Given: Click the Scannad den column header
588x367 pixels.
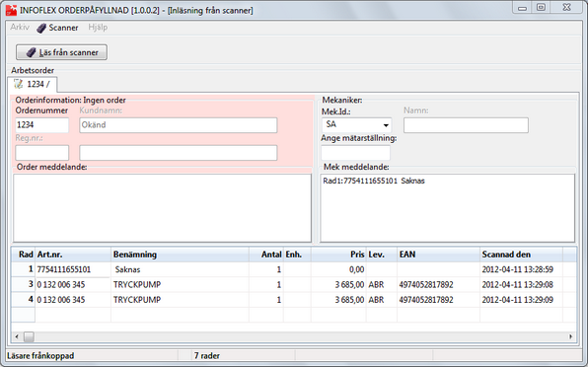Looking at the screenshot, I should pos(521,255).
